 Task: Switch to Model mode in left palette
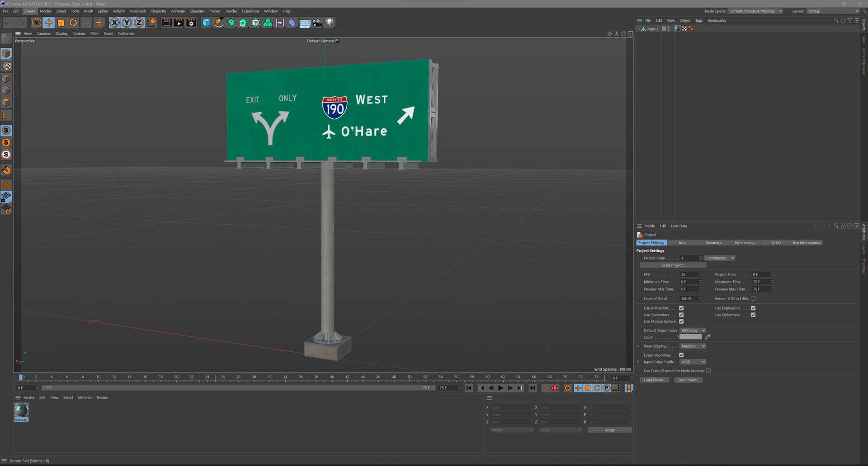pyautogui.click(x=6, y=54)
